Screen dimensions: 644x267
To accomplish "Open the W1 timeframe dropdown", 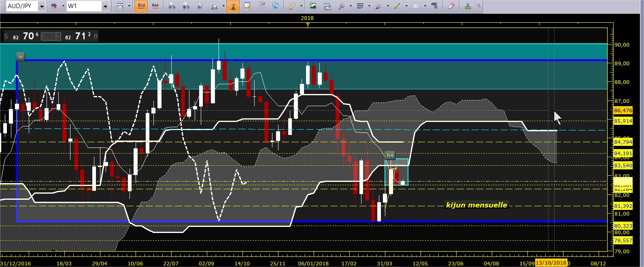I will [105, 6].
